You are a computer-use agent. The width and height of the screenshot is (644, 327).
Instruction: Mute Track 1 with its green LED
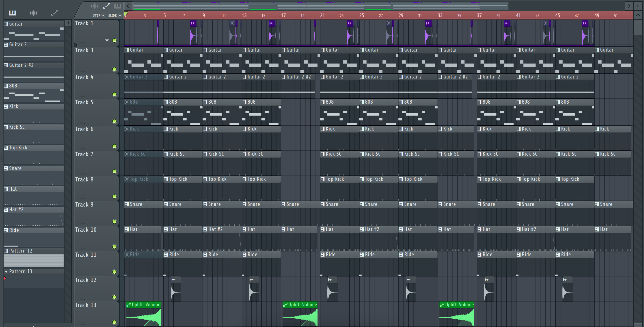[x=114, y=41]
